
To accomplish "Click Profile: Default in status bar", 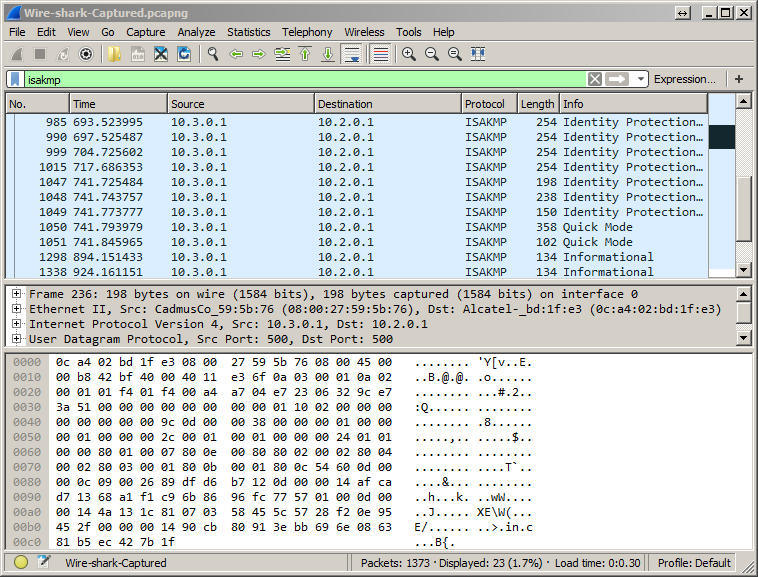I will (694, 563).
